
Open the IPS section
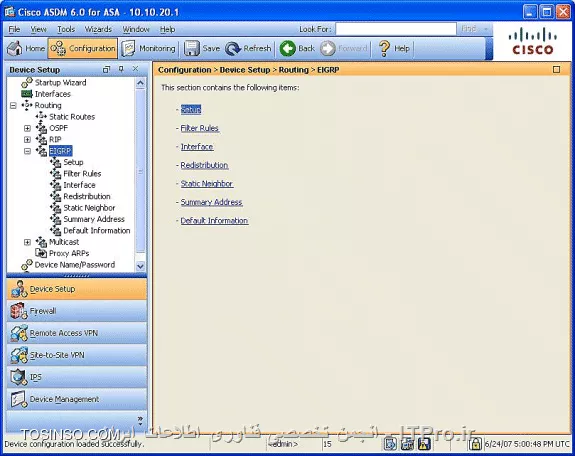click(x=77, y=377)
